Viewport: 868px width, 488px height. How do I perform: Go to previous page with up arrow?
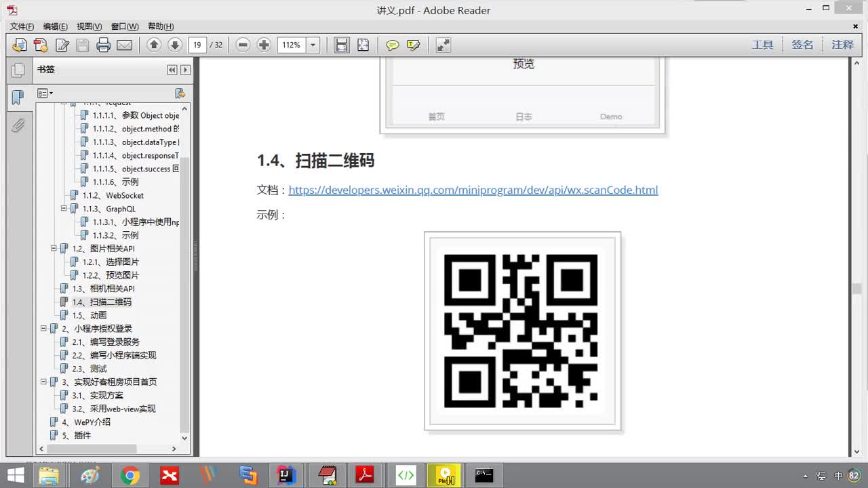pyautogui.click(x=154, y=45)
